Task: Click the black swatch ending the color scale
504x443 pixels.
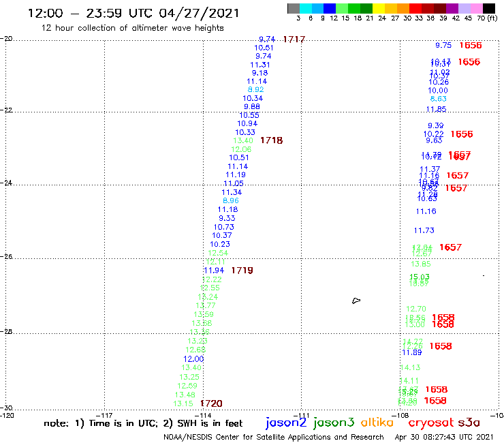Action: coord(488,9)
